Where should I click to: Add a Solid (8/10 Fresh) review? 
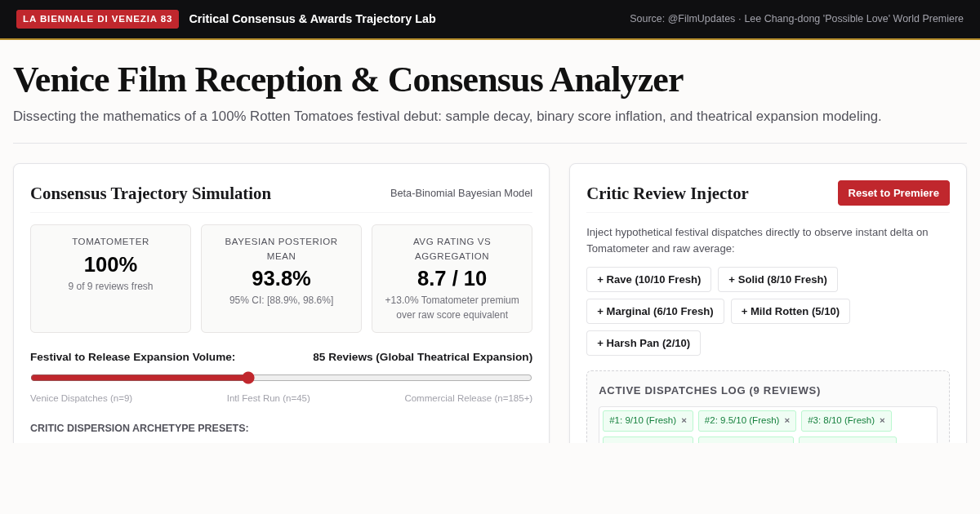pyautogui.click(x=777, y=280)
